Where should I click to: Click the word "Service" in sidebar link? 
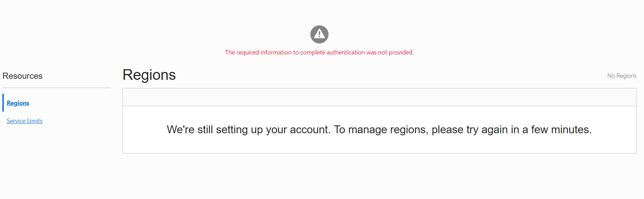[16, 121]
